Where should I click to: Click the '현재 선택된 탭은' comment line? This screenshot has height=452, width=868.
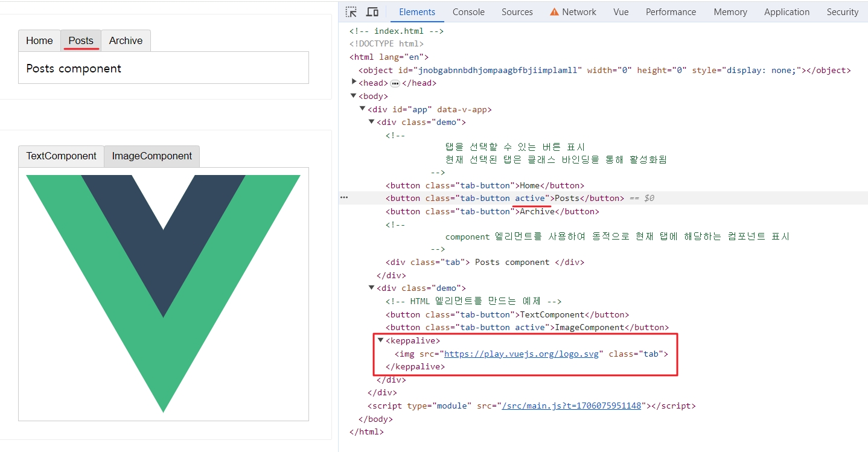[x=556, y=159]
